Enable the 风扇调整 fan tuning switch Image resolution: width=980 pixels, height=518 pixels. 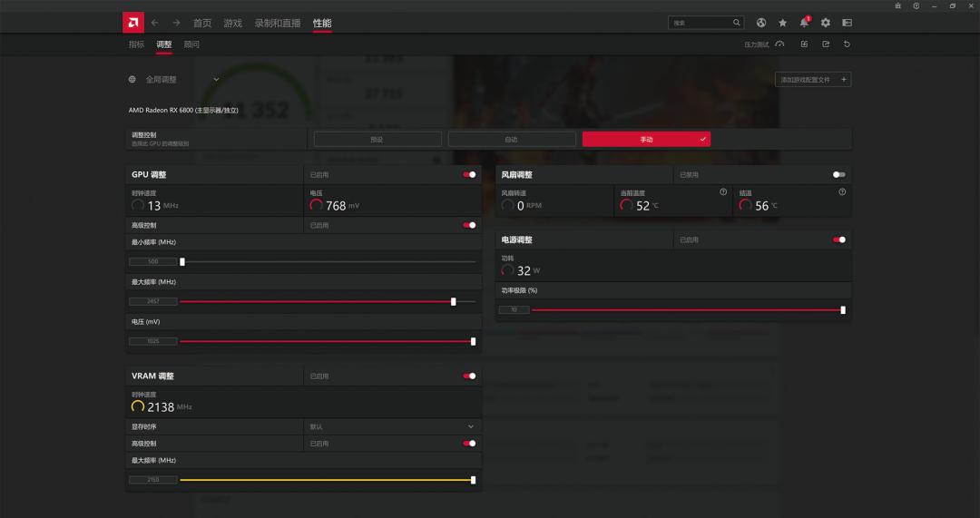coord(838,175)
